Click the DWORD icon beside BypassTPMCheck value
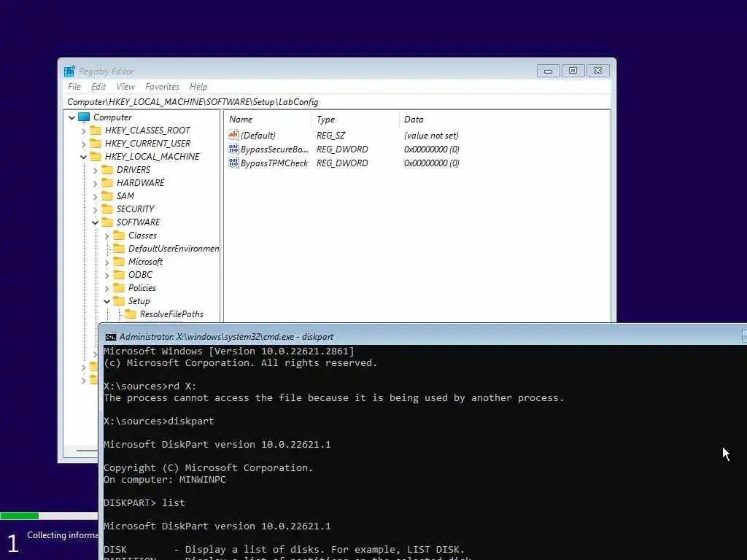The image size is (747, 560). [x=233, y=163]
